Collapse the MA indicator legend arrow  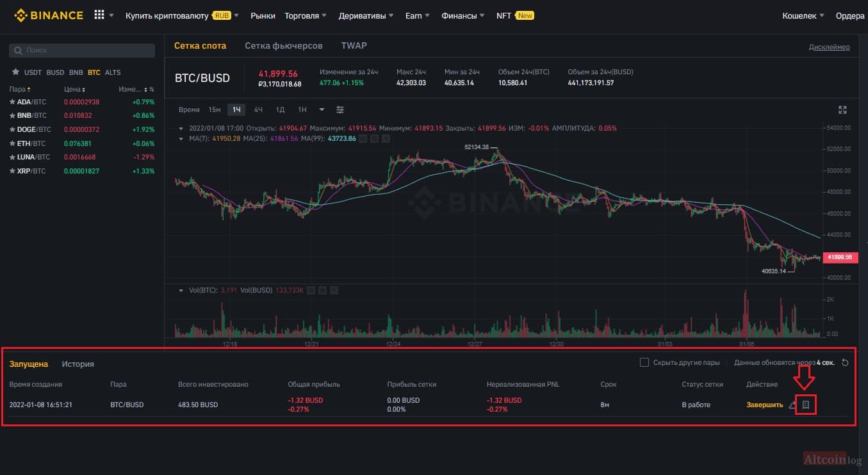click(181, 138)
